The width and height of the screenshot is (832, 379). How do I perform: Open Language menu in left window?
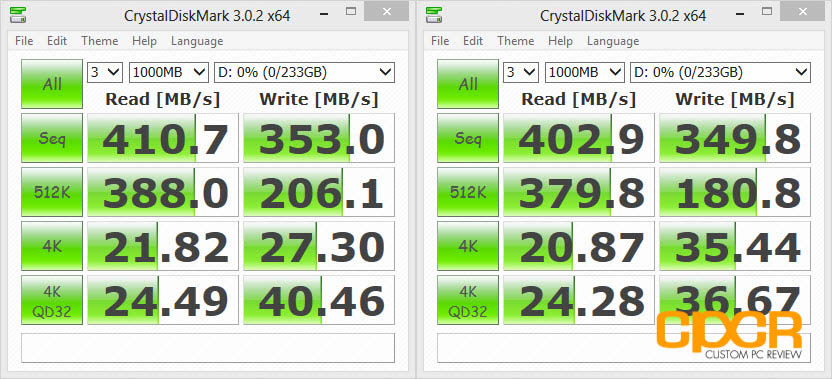pos(197,41)
